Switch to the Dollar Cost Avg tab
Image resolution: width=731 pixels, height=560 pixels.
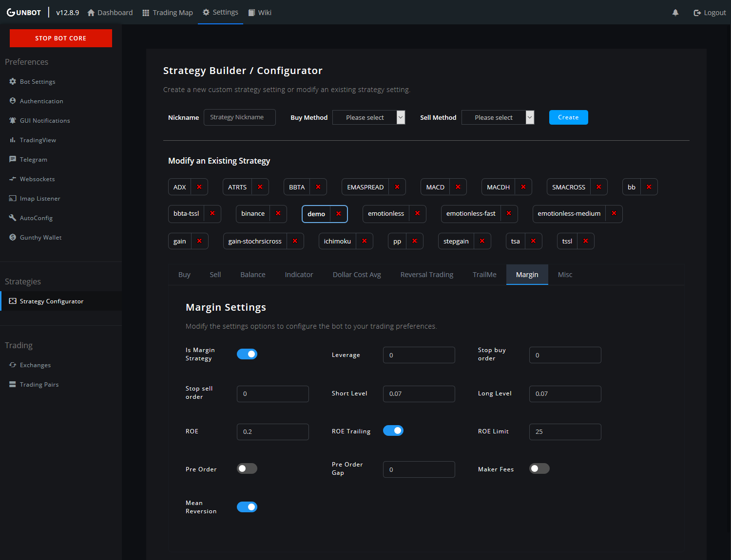coord(357,275)
